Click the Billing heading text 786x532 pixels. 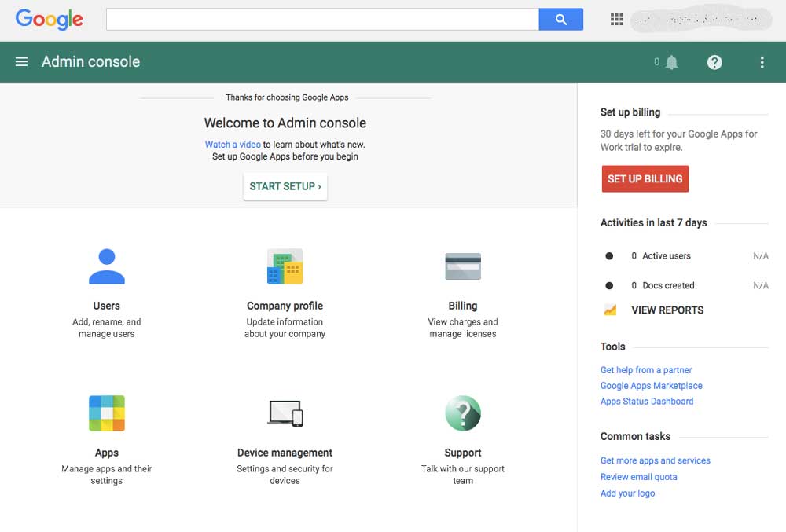[x=463, y=306]
